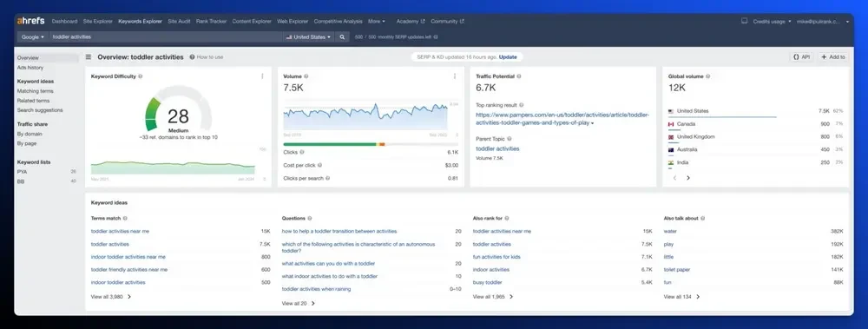Image resolution: width=868 pixels, height=329 pixels.
Task: Select By page under Traffic share
Action: [27, 143]
